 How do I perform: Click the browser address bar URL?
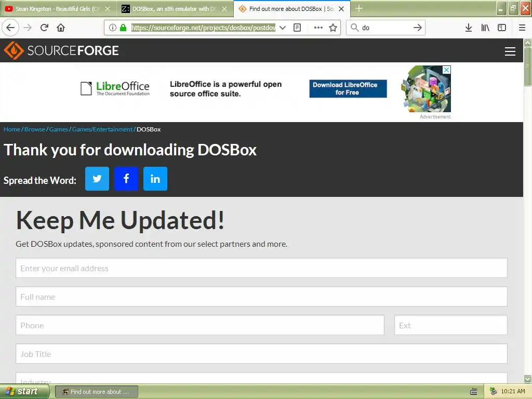tap(203, 28)
